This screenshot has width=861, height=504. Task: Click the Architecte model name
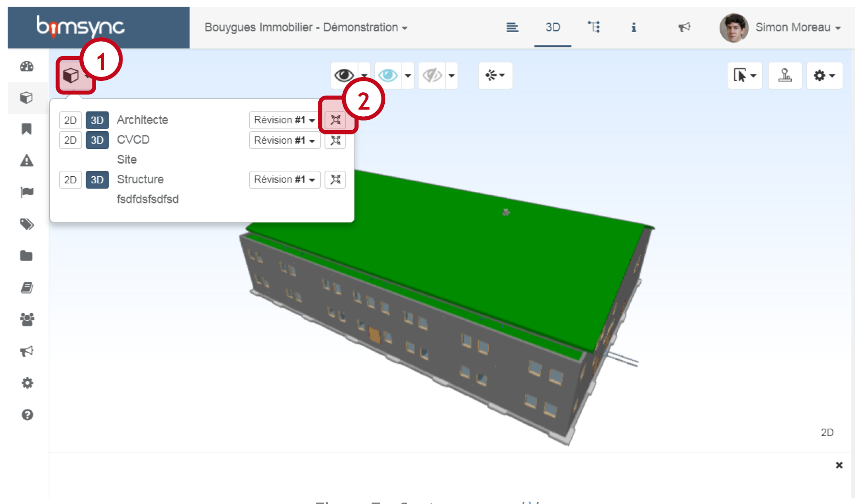[143, 120]
